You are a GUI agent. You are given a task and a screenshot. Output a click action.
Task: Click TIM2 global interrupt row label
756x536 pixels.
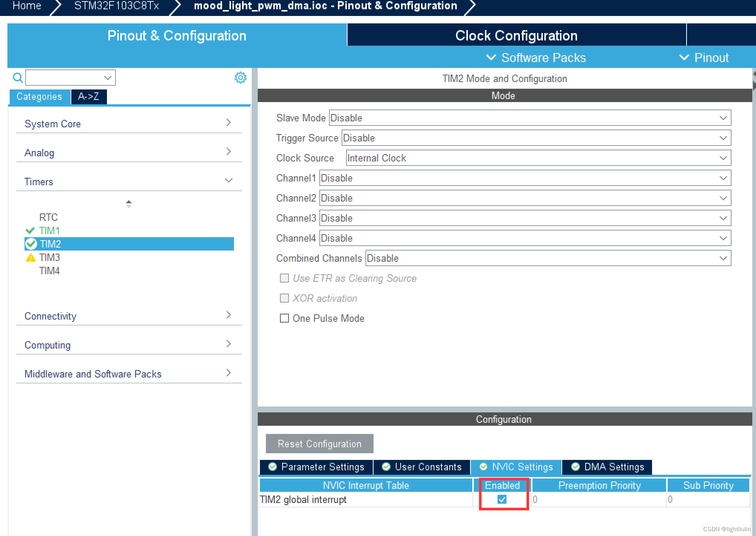(303, 499)
